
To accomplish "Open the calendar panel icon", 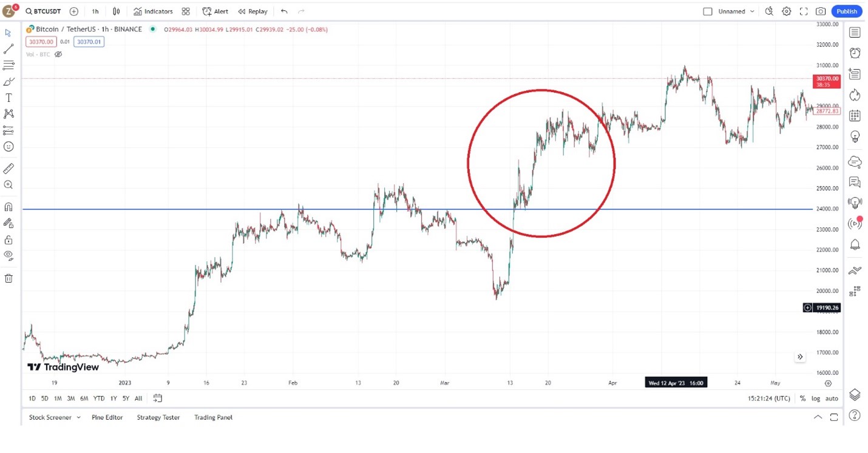I will (x=855, y=115).
